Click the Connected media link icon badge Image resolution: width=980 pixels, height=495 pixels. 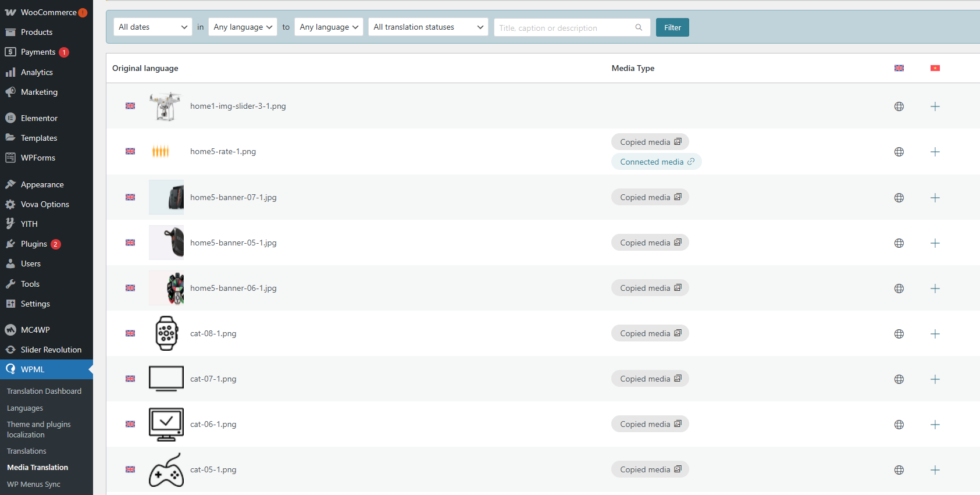point(656,162)
